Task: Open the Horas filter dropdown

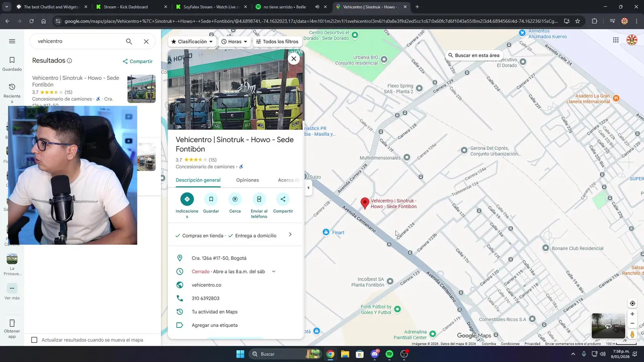Action: pos(234,42)
